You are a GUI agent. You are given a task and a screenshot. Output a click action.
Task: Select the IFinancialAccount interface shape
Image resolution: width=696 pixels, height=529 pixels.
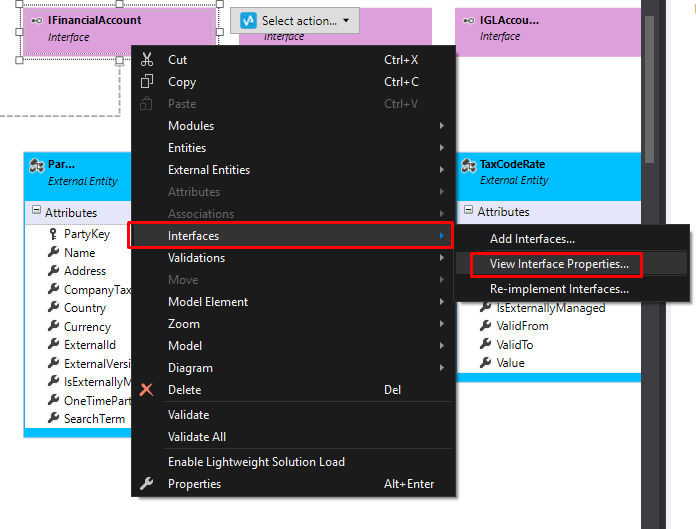pos(119,32)
